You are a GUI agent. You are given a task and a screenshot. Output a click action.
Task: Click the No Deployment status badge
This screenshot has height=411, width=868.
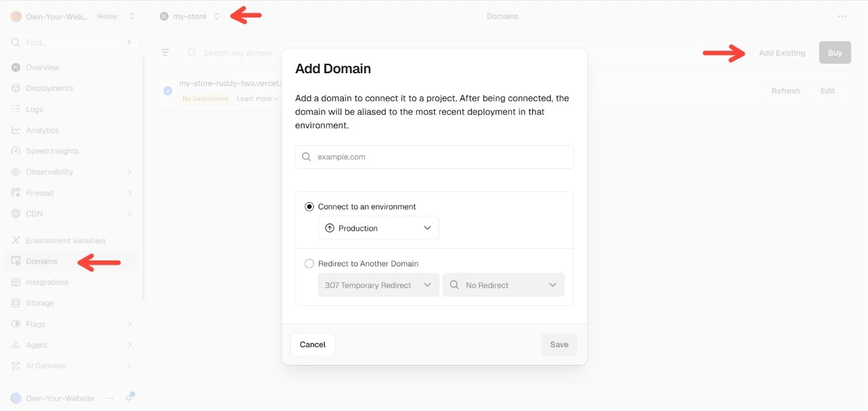205,99
